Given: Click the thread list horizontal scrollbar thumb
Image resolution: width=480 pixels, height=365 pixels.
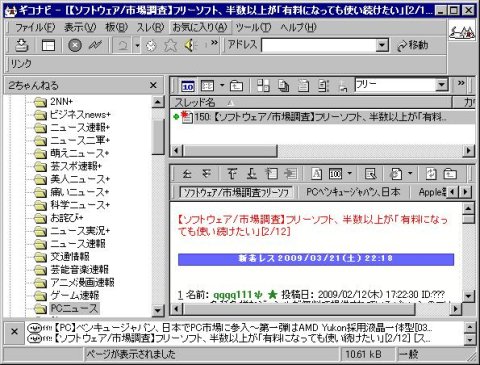Looking at the screenshot, I should 230,151.
